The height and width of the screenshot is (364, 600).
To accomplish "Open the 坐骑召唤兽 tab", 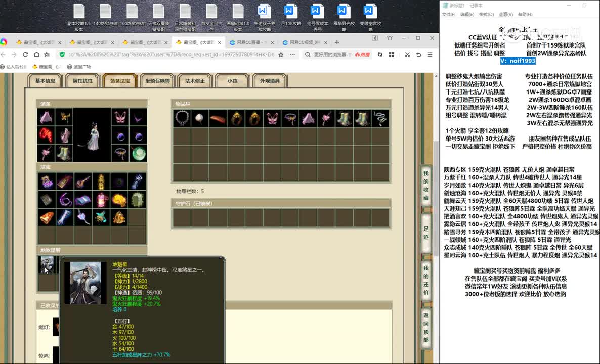I will point(157,81).
